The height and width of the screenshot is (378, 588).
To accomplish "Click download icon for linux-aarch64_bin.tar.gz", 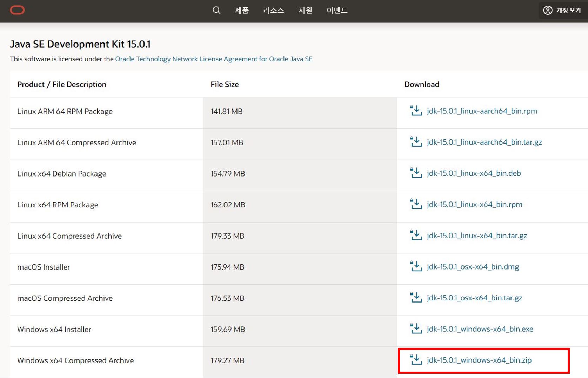I will pyautogui.click(x=416, y=142).
